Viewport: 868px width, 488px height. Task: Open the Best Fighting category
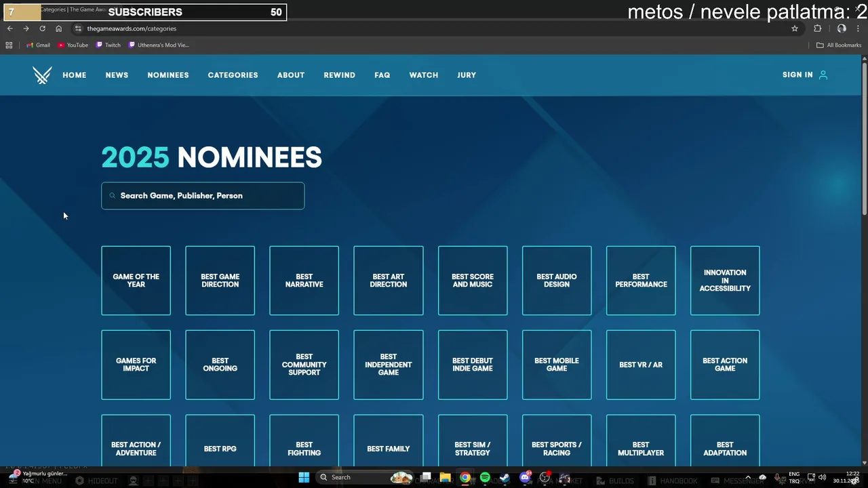pyautogui.click(x=304, y=441)
